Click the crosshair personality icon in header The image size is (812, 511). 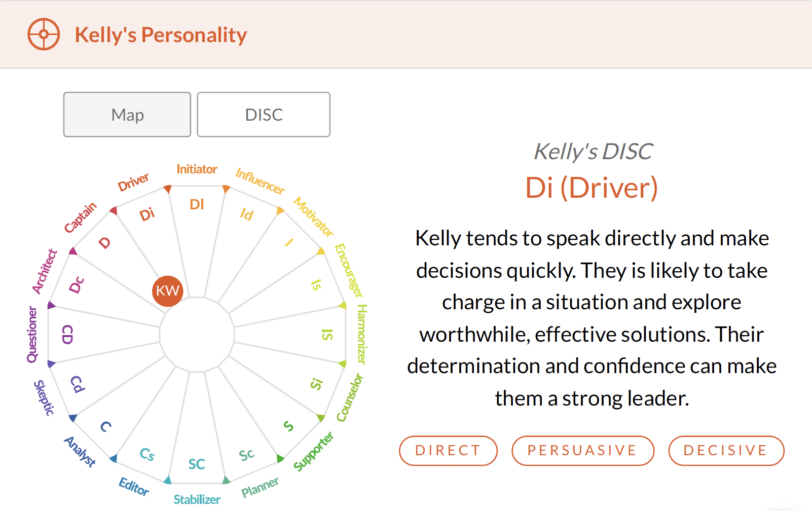(44, 34)
